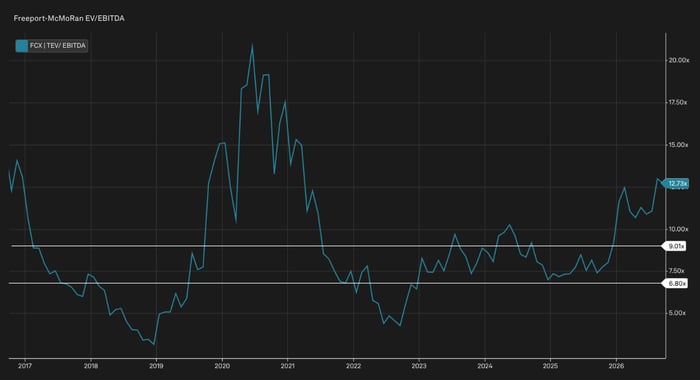This screenshot has width=700, height=380.
Task: Select the FCX | TEV/ EBITDA legend label
Action: click(x=58, y=46)
